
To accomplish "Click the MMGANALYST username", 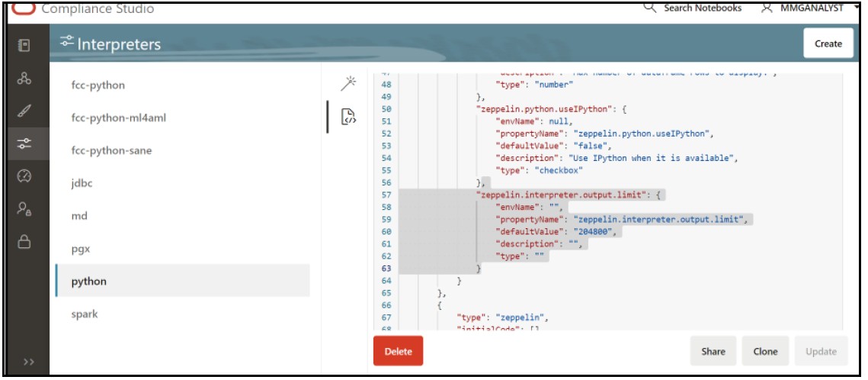I will coord(812,8).
